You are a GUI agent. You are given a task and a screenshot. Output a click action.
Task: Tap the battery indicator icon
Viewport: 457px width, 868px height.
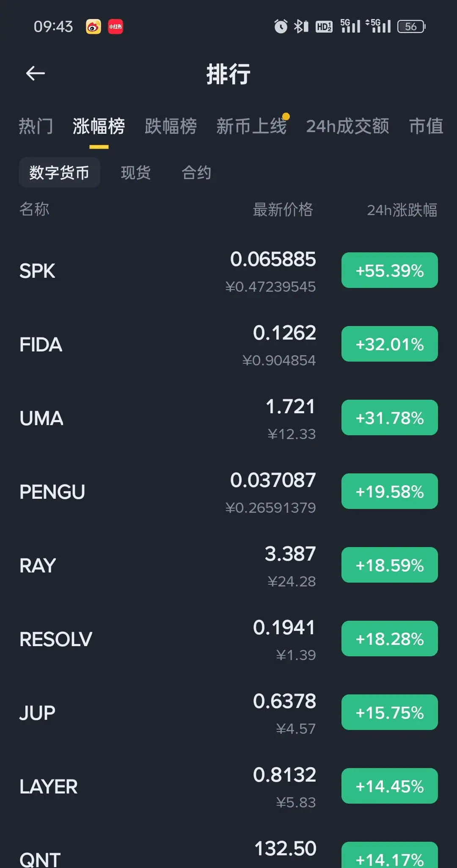tap(411, 27)
